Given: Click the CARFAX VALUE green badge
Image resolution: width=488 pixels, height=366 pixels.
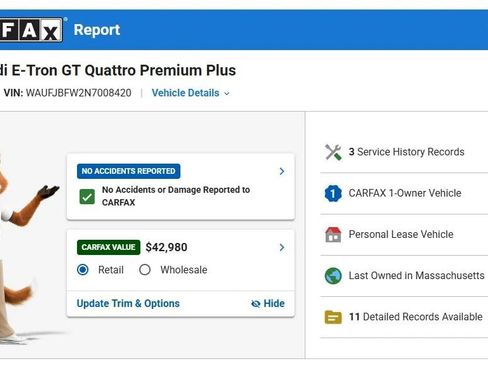Looking at the screenshot, I should 108,247.
